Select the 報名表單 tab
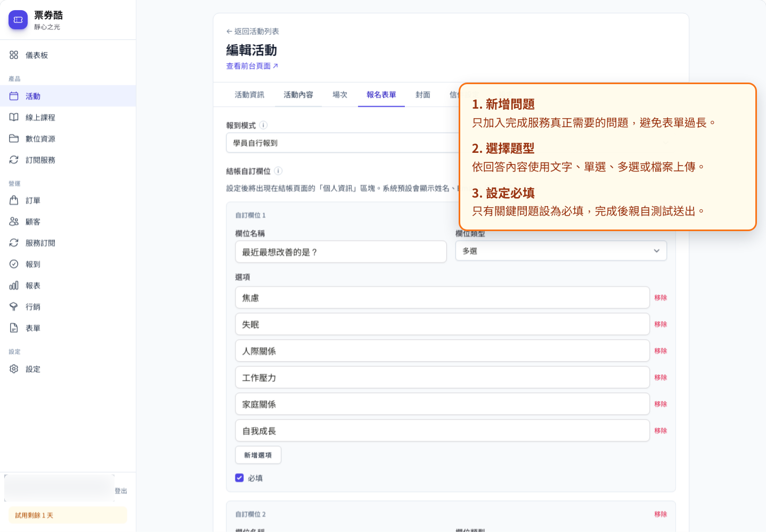Screen dimensions: 766x532 381,95
